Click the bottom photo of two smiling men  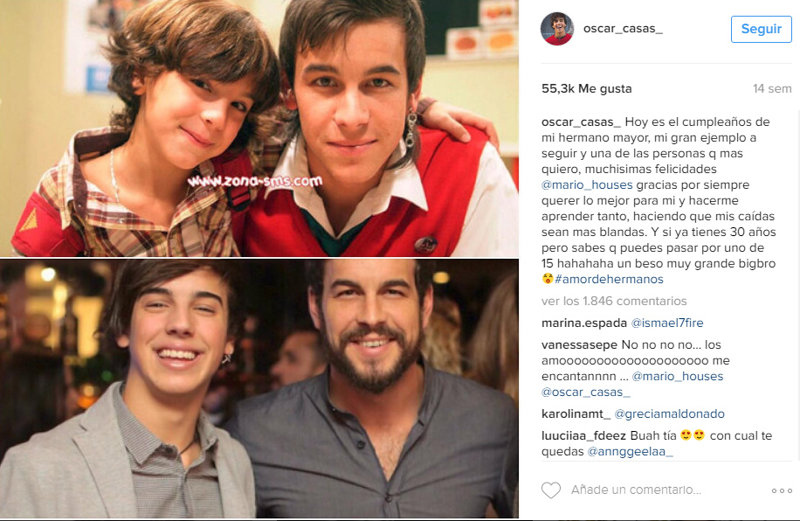click(x=259, y=389)
